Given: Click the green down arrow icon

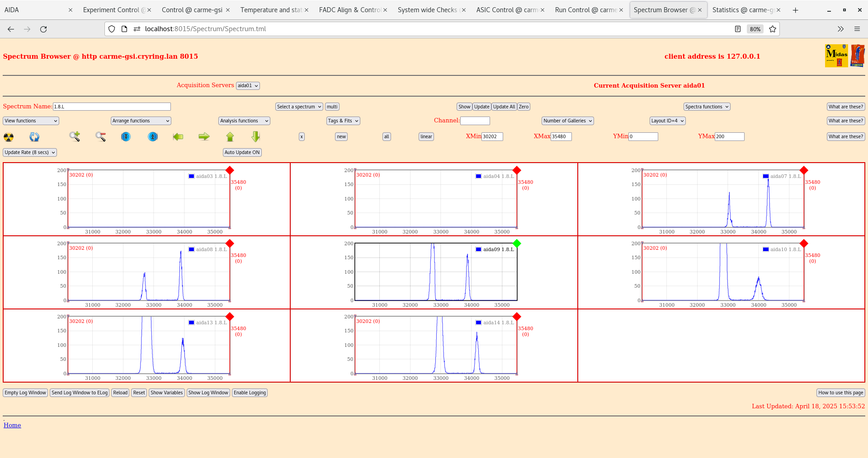Looking at the screenshot, I should point(256,136).
